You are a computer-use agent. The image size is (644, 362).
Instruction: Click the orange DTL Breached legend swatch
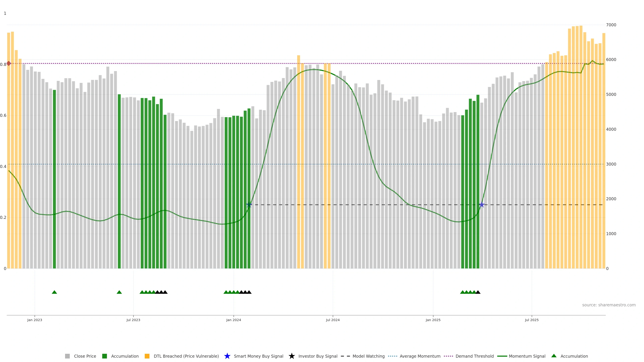(x=147, y=356)
